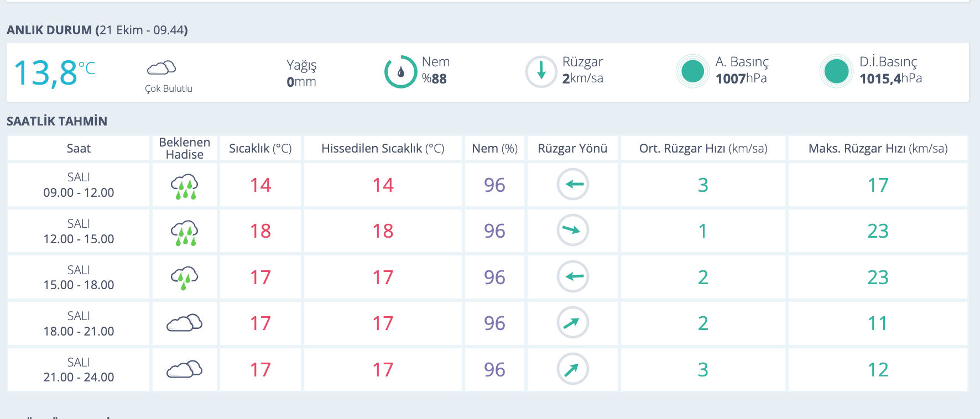This screenshot has width=980, height=419.
Task: Click light rain icon for 15.00 - 18.00
Action: coord(185,277)
